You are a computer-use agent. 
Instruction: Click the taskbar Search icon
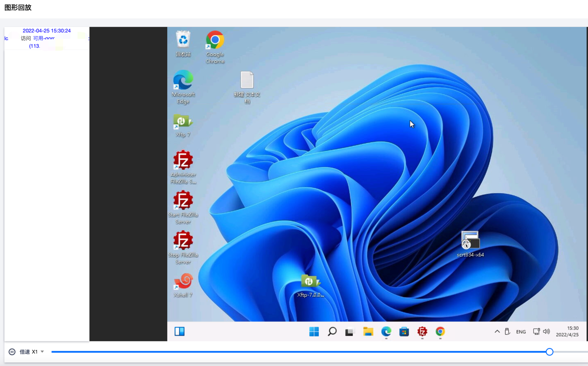click(x=332, y=331)
